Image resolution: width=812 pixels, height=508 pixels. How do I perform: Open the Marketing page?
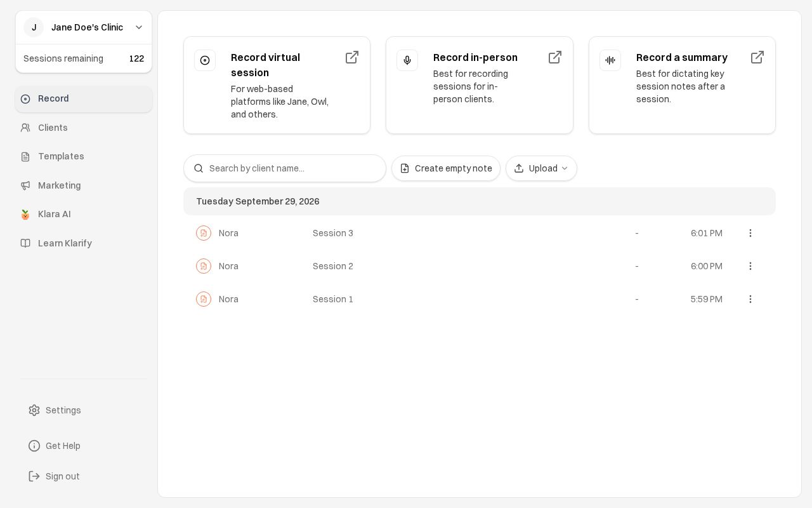point(84,185)
